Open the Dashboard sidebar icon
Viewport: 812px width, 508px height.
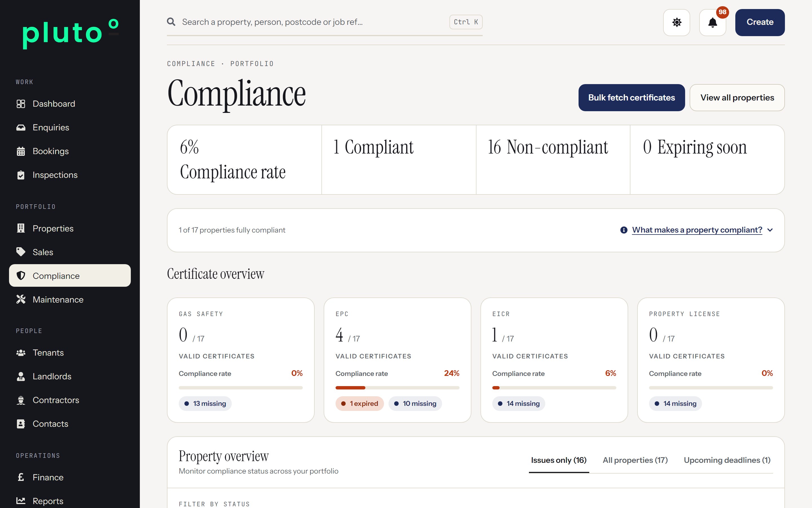tap(21, 104)
